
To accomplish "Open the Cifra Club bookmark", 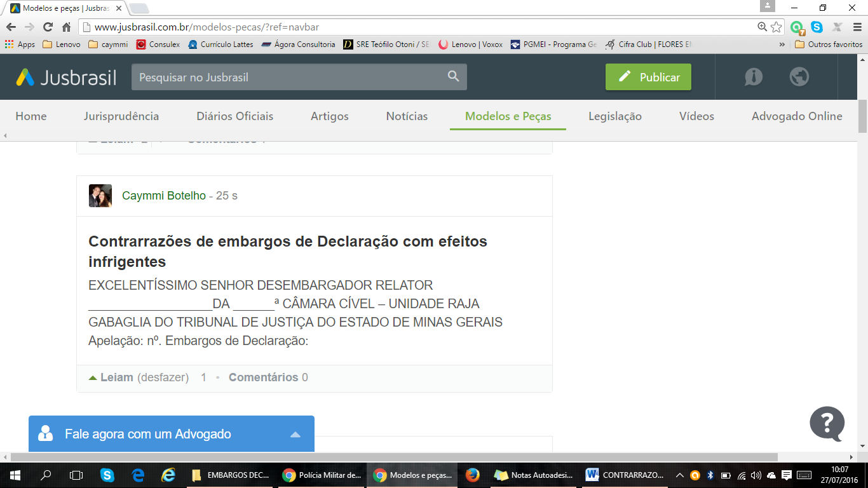I will (x=648, y=44).
